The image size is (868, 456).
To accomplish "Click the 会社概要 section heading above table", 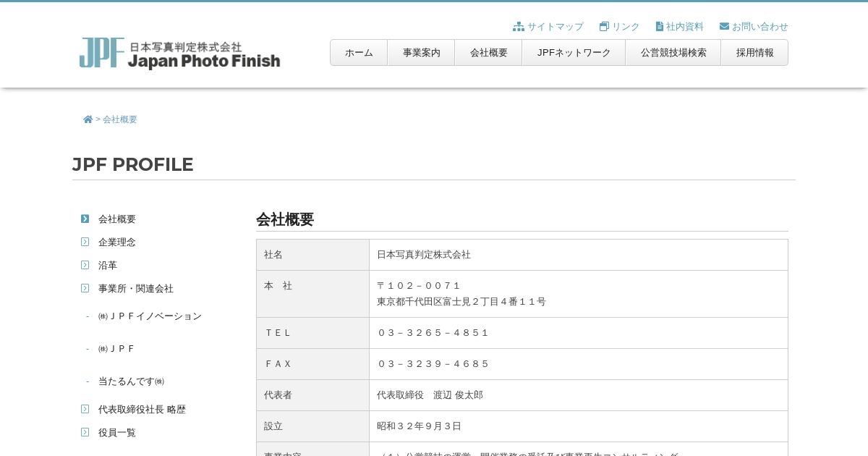I will [285, 219].
